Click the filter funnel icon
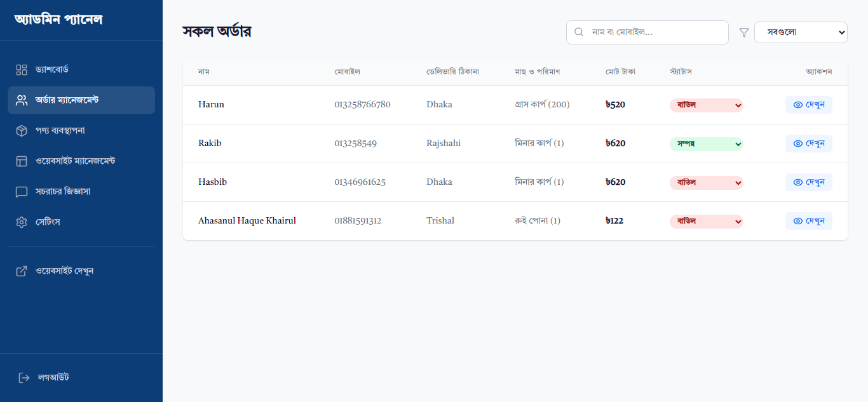868x402 pixels. [x=744, y=32]
